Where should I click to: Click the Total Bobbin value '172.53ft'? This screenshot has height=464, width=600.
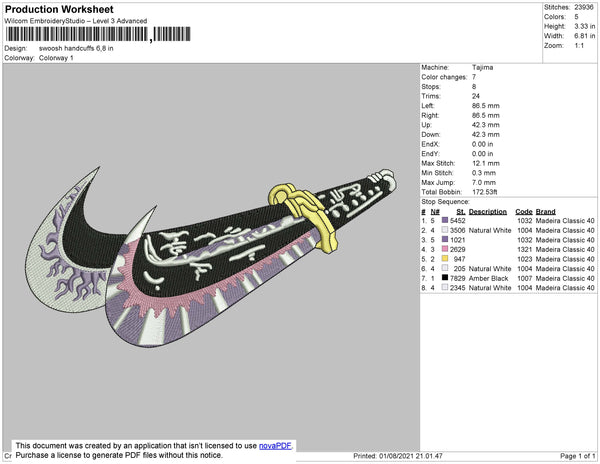485,192
